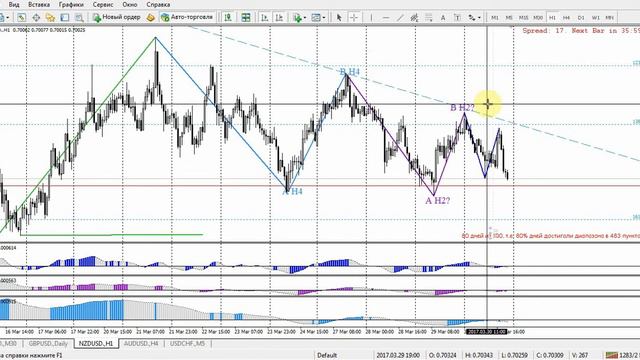Tile chart windows using grid icon
Viewport: 640px width, 360px height.
coord(246,17)
